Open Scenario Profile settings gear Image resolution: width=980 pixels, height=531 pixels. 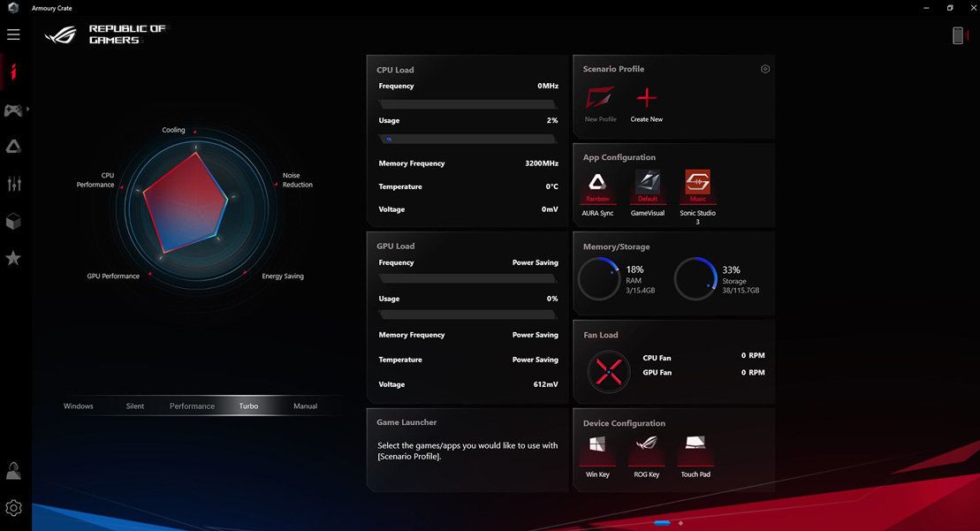(x=765, y=69)
